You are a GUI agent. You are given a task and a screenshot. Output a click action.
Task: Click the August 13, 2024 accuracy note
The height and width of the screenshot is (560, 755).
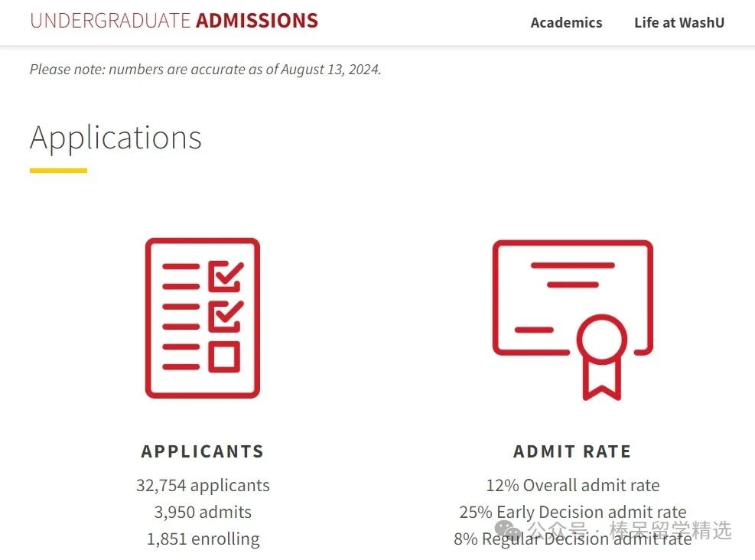pyautogui.click(x=206, y=70)
